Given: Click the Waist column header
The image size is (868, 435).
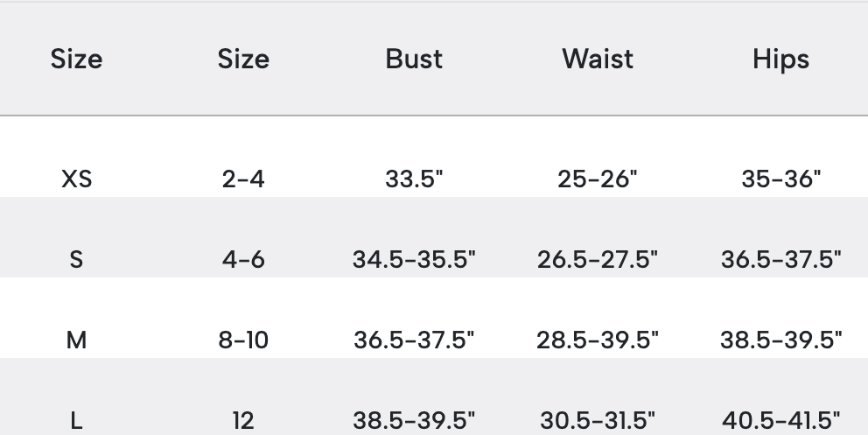Looking at the screenshot, I should [598, 59].
